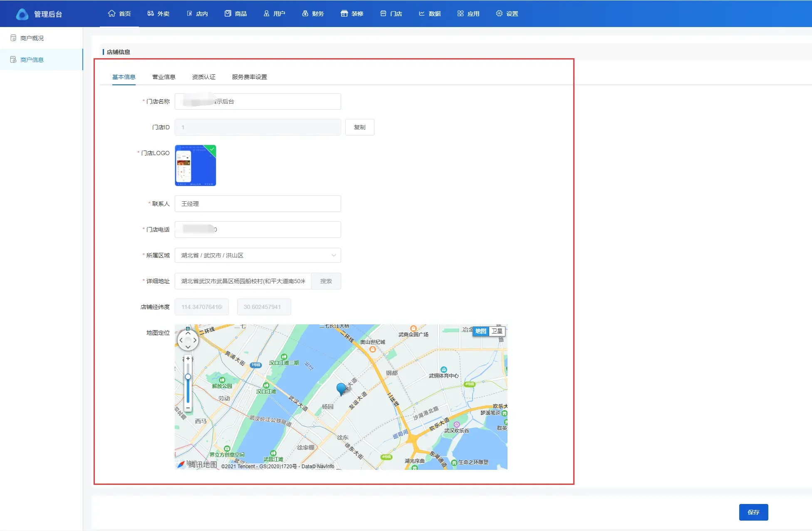
Task: Switch map to 卫星 satellite view
Action: tap(497, 331)
